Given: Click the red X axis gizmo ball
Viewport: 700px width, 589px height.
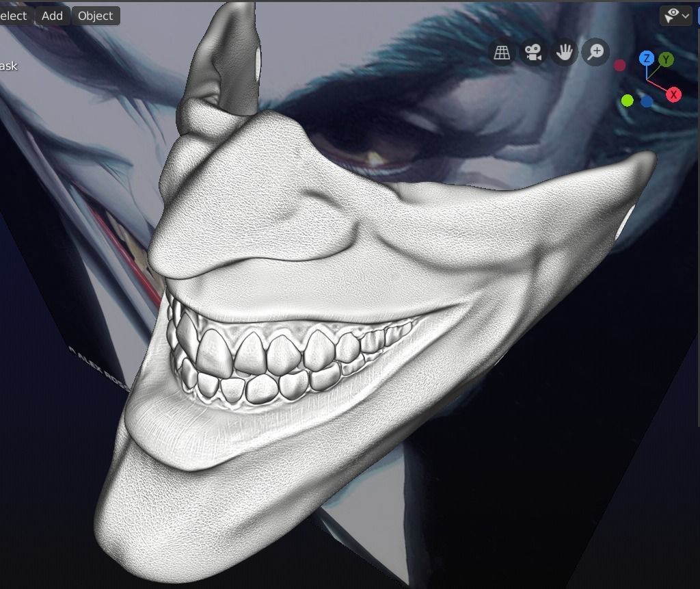Looking at the screenshot, I should click(673, 94).
